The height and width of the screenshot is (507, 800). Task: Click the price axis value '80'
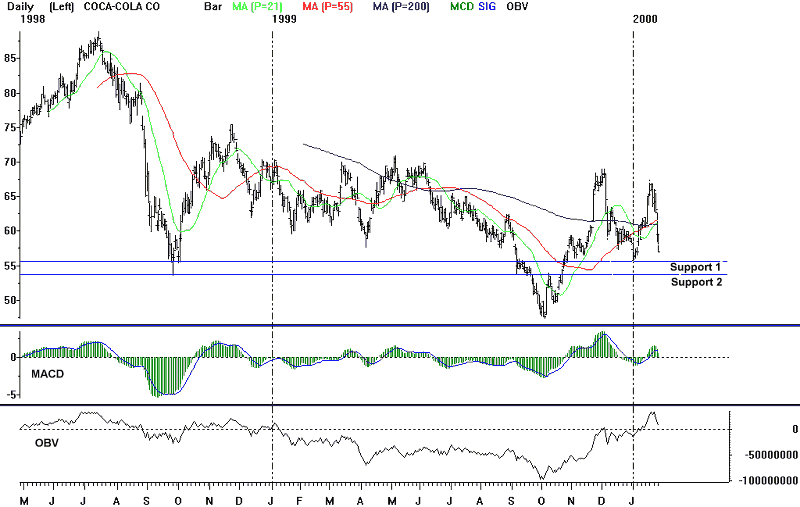[x=10, y=93]
